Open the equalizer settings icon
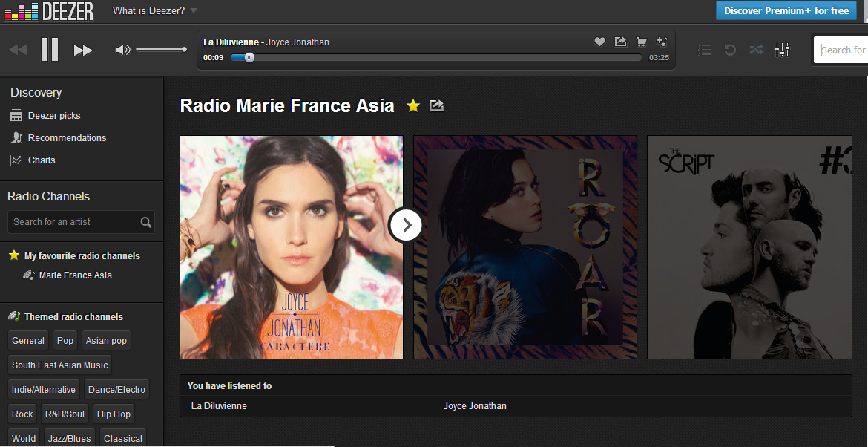Image resolution: width=868 pixels, height=447 pixels. 782,50
